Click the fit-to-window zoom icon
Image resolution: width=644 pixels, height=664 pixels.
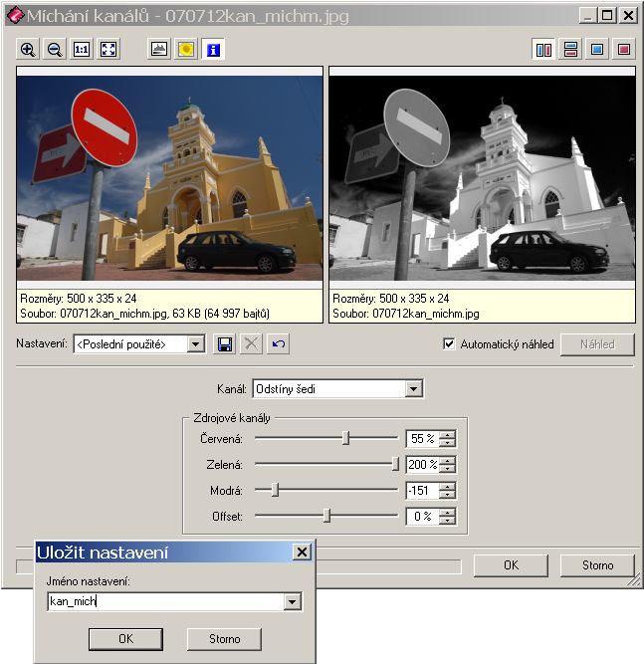coord(107,49)
